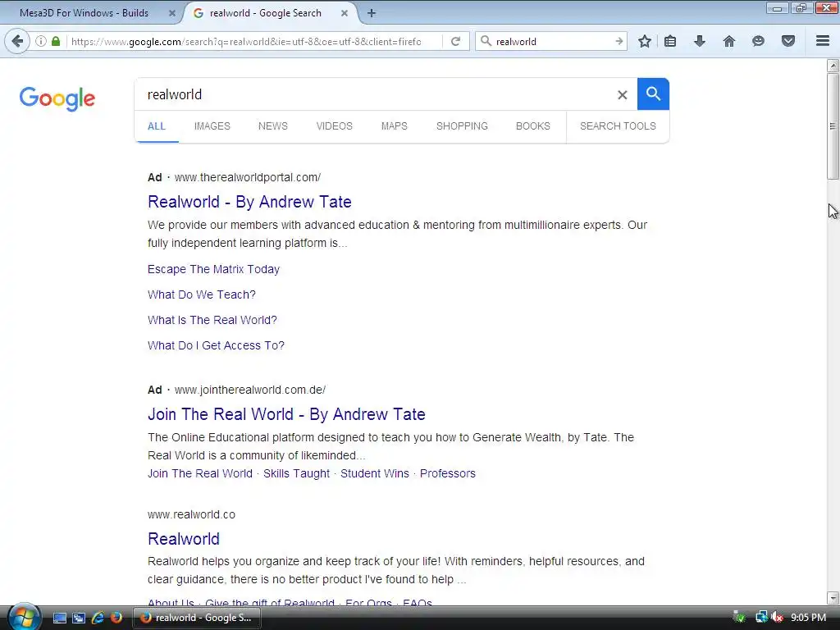Select realworld - Google Search taskbar button
This screenshot has width=840, height=630.
pos(196,618)
